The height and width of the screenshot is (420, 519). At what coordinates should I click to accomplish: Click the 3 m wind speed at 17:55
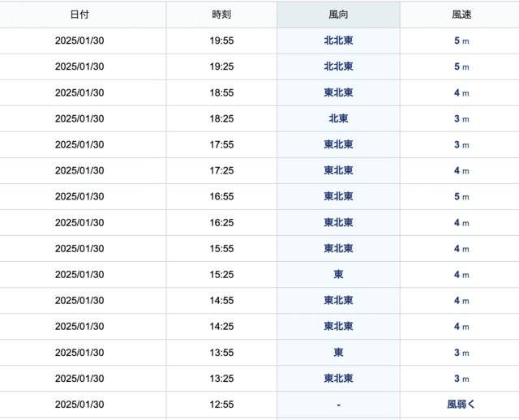pos(461,144)
